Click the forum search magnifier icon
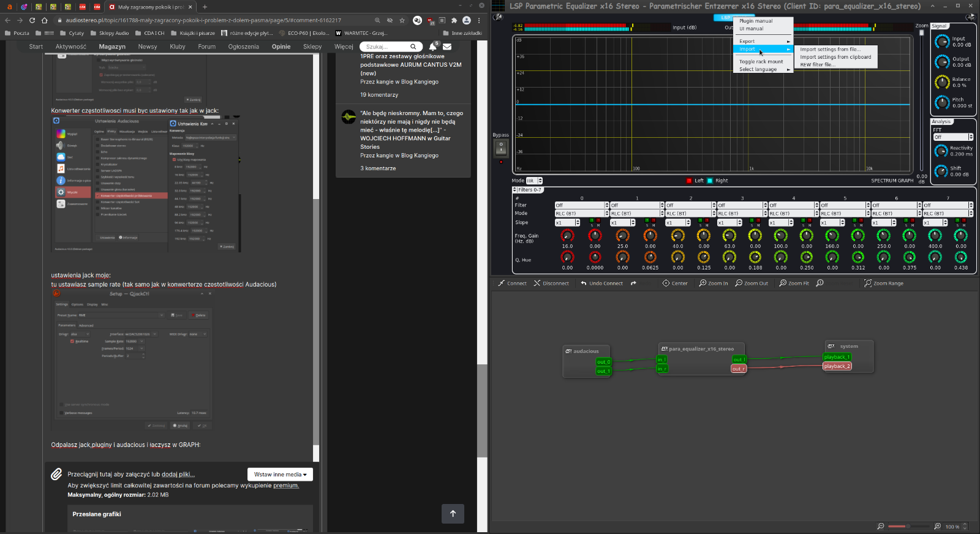The image size is (980, 534). (413, 47)
